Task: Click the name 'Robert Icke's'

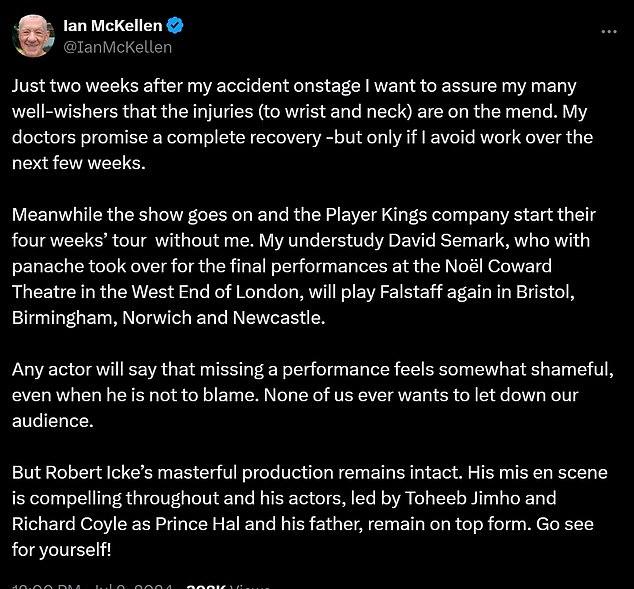Action: click(99, 472)
